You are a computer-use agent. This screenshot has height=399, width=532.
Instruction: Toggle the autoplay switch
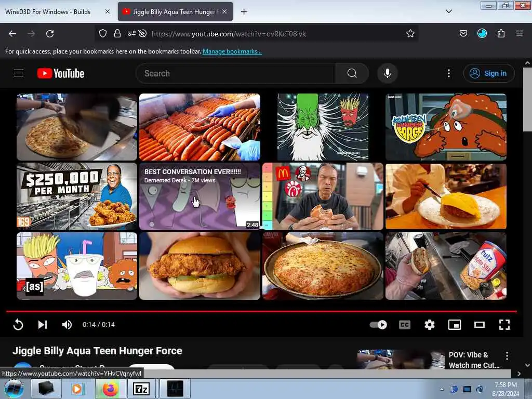(378, 325)
